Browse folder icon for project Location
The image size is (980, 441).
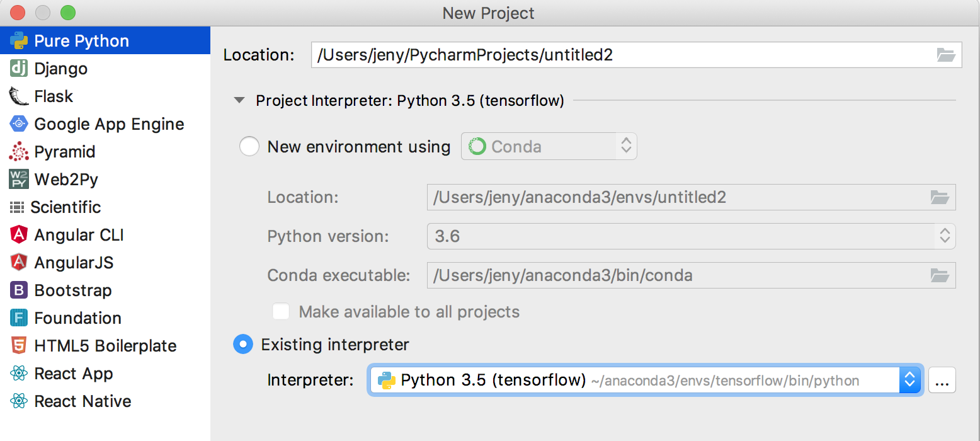click(x=945, y=55)
